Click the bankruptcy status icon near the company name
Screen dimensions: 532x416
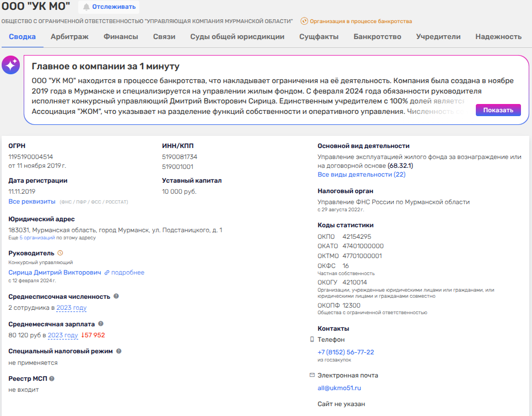pyautogui.click(x=304, y=21)
